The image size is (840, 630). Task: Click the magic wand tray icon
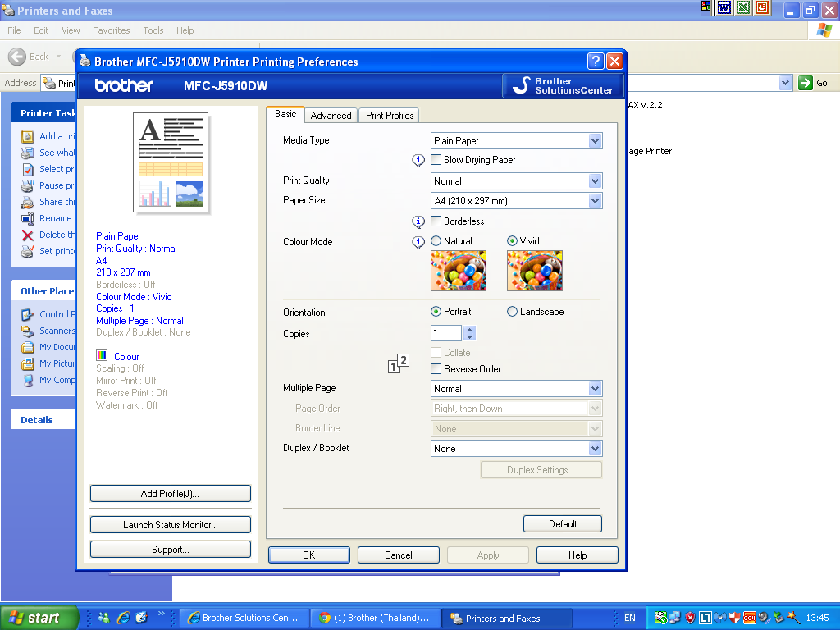tap(793, 619)
